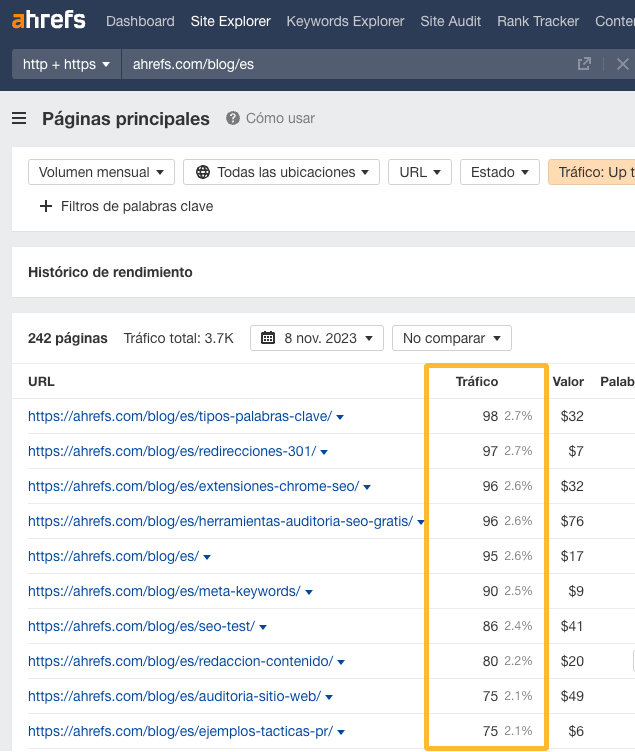Expand arrow next to ejemplos-tacticas-pr URL
The image size is (635, 752).
tap(341, 732)
